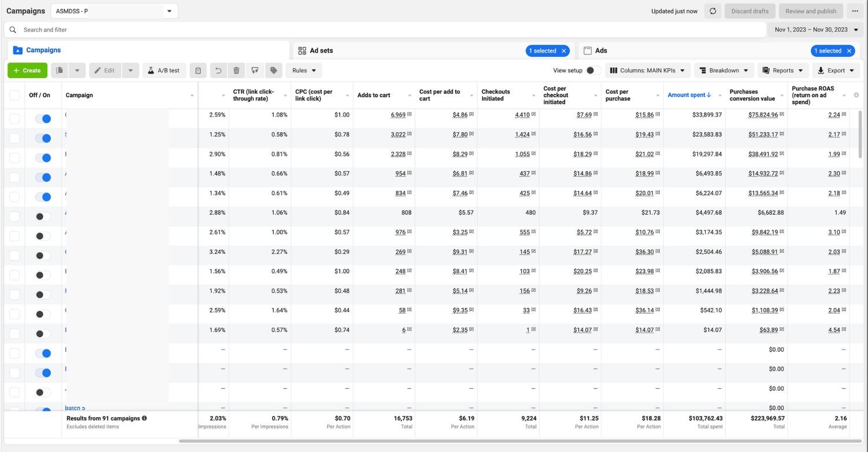Click the duplicate campaign icon
Image resolution: width=868 pixels, height=452 pixels.
(x=60, y=71)
